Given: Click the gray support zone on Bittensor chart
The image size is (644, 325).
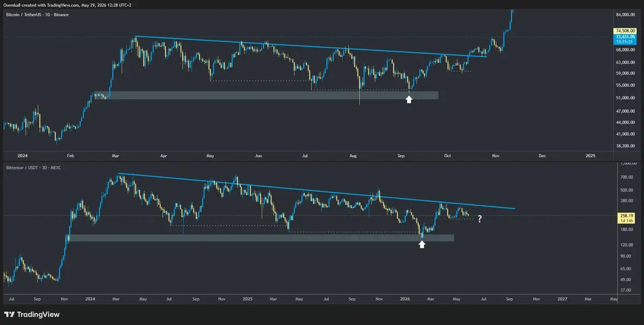Looking at the screenshot, I should (260, 238).
